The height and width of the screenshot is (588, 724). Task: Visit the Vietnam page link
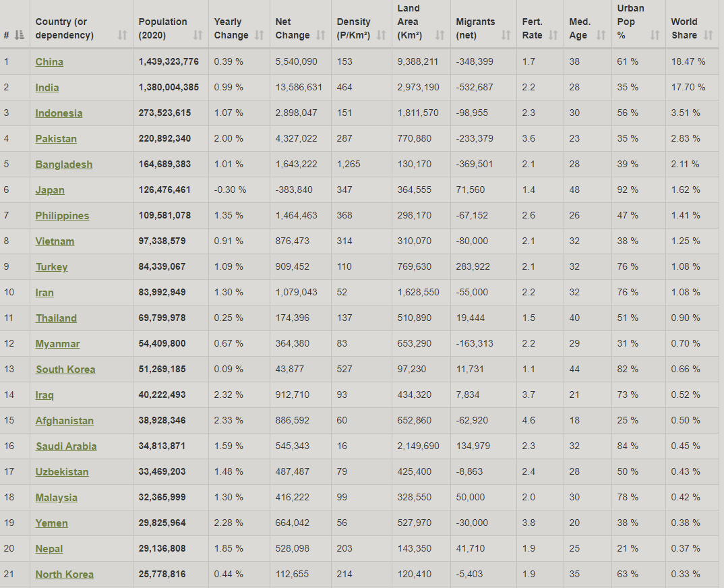pos(55,241)
